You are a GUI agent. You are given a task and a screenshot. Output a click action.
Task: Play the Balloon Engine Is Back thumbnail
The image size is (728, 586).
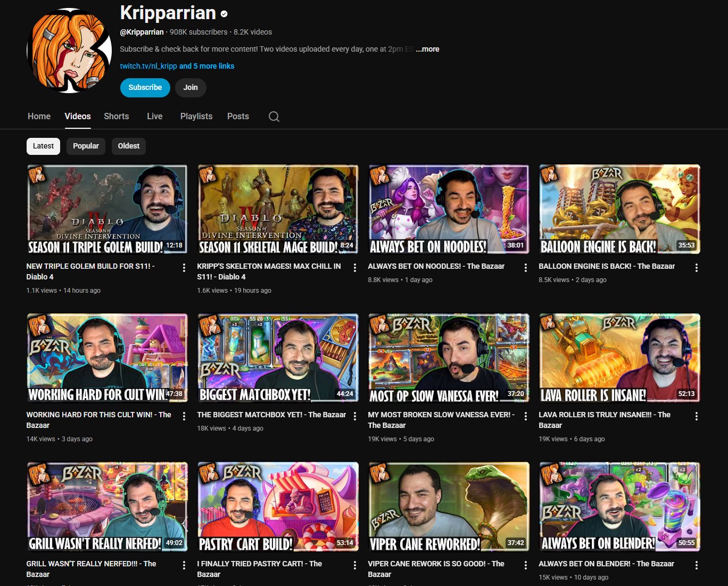point(619,210)
